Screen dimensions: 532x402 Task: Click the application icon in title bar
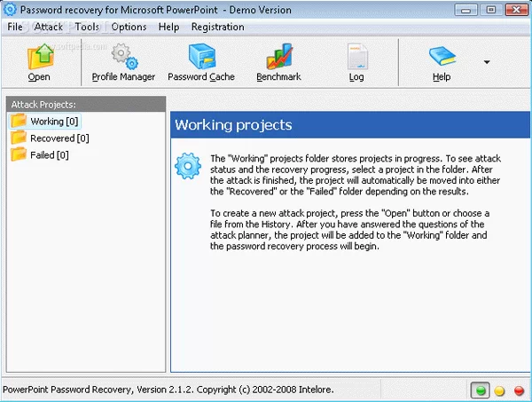coord(10,9)
